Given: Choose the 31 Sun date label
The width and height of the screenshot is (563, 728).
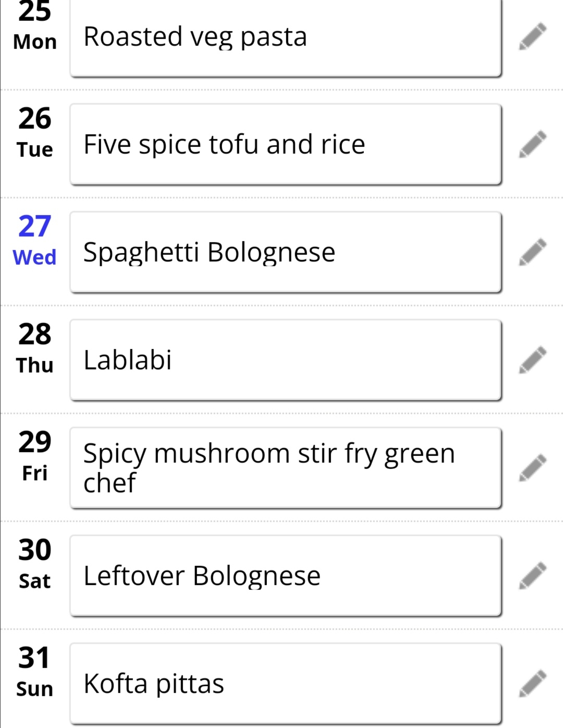Looking at the screenshot, I should pyautogui.click(x=34, y=672).
